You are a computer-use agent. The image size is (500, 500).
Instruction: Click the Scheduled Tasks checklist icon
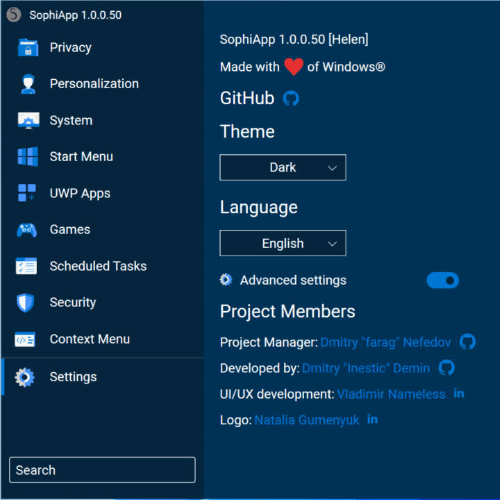coord(26,266)
